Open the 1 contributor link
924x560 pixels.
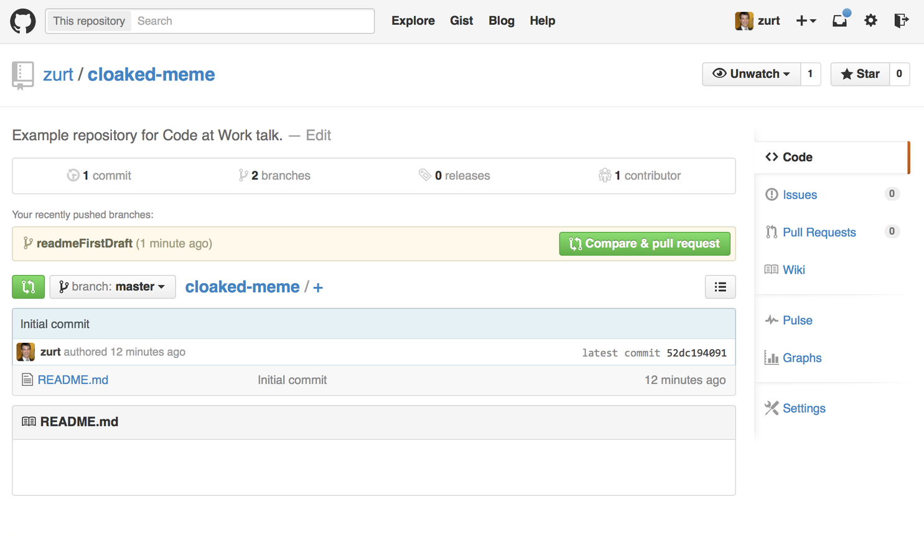click(x=640, y=175)
